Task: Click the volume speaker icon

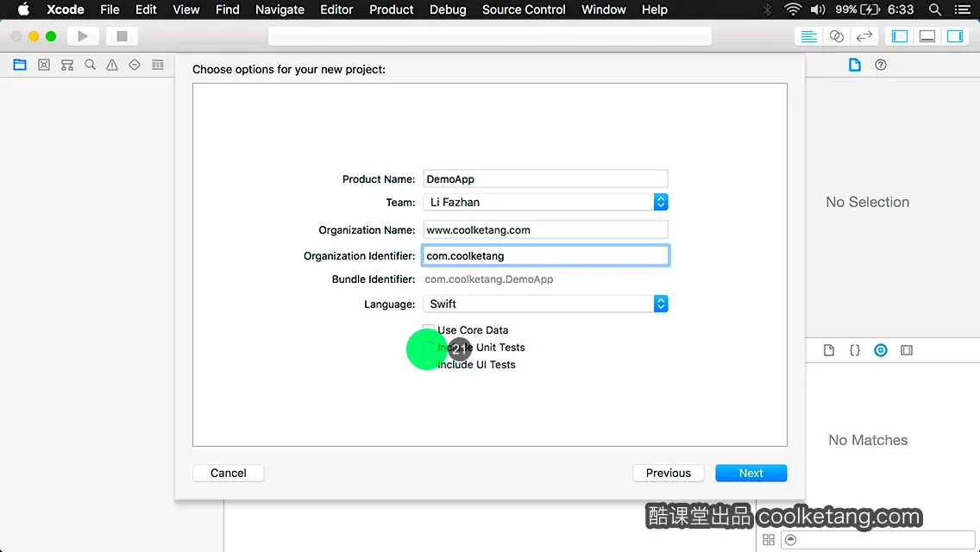Action: 818,9
